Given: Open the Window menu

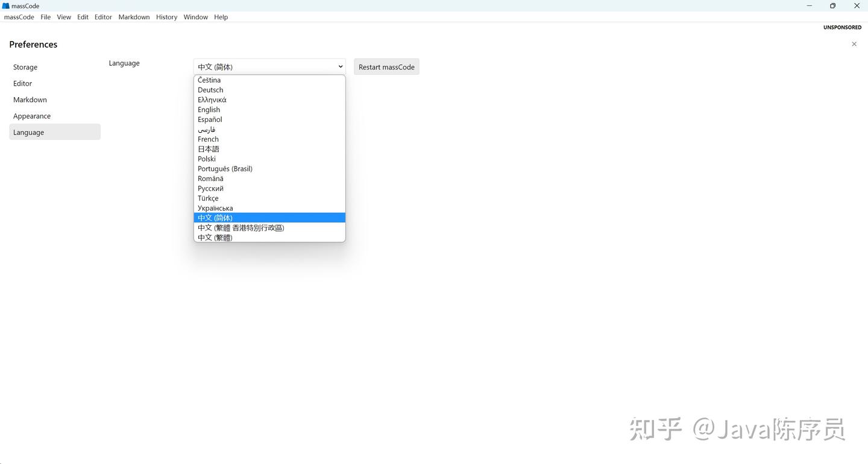Looking at the screenshot, I should (x=196, y=17).
